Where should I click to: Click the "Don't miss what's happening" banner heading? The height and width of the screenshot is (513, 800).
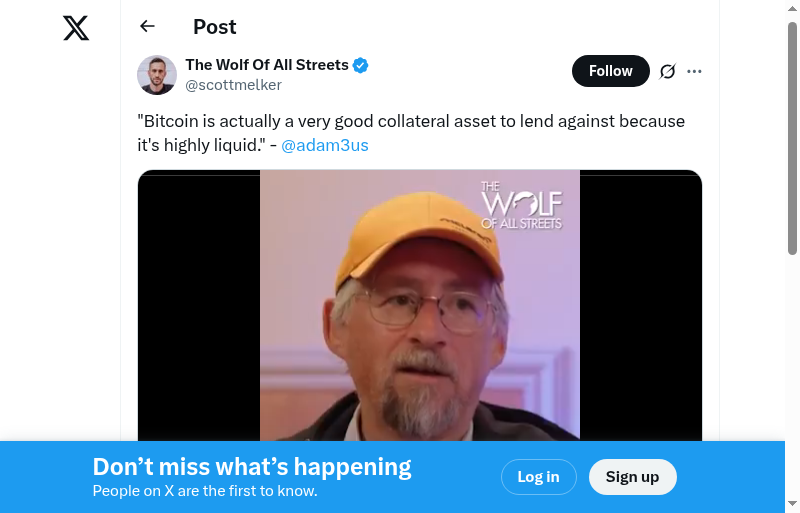252,467
